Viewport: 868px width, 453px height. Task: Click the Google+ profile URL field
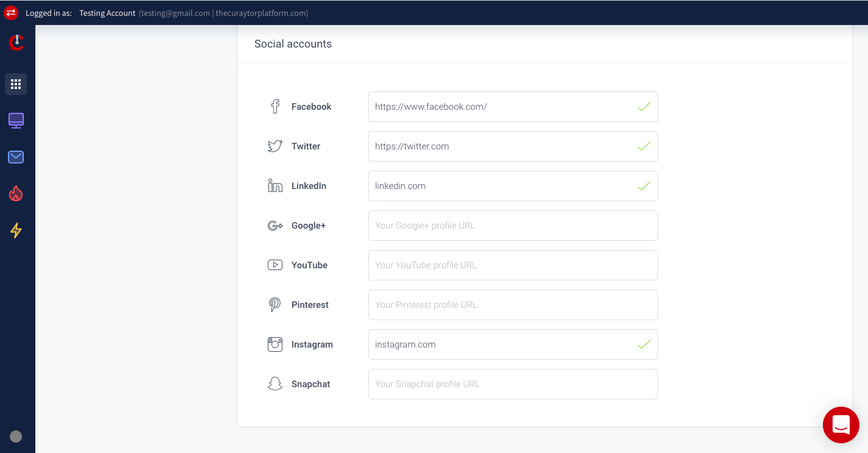(x=513, y=226)
